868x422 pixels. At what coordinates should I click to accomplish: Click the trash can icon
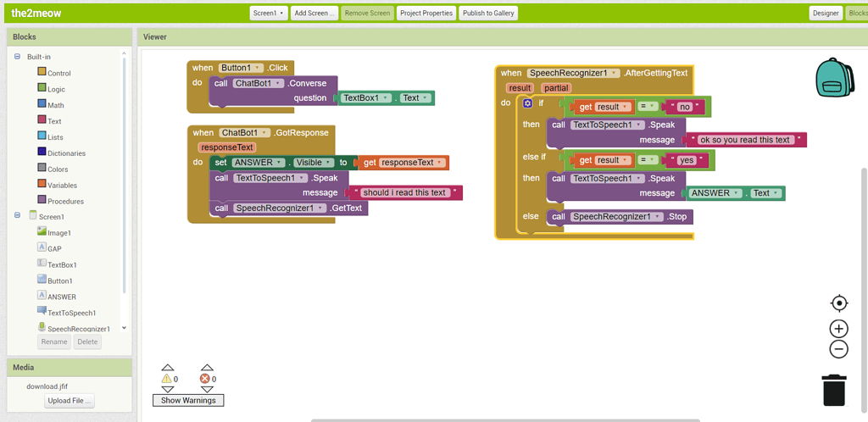pyautogui.click(x=834, y=390)
